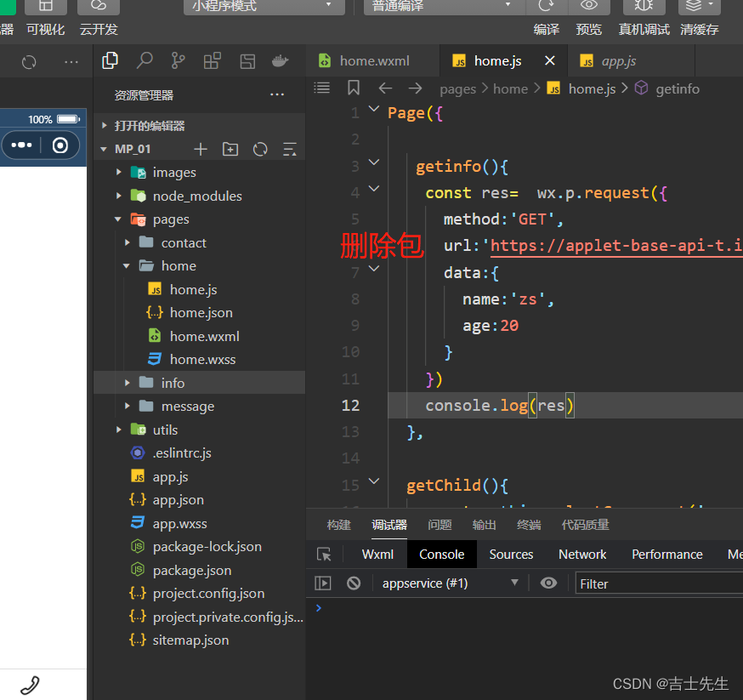Create a new file in MP_01
743x700 pixels.
point(201,150)
